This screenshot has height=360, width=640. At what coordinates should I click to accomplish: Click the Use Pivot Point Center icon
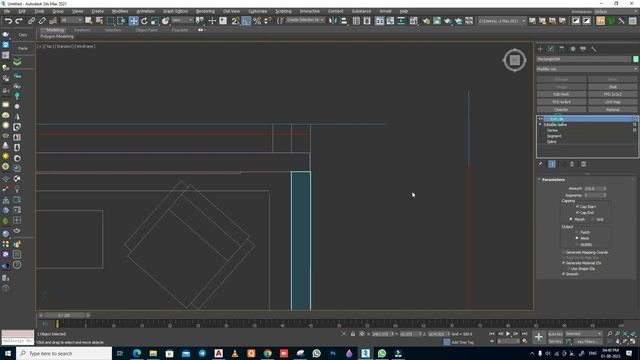(x=200, y=21)
